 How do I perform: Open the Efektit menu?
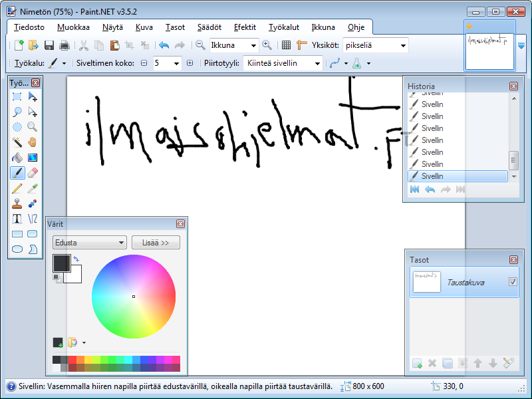click(x=245, y=27)
